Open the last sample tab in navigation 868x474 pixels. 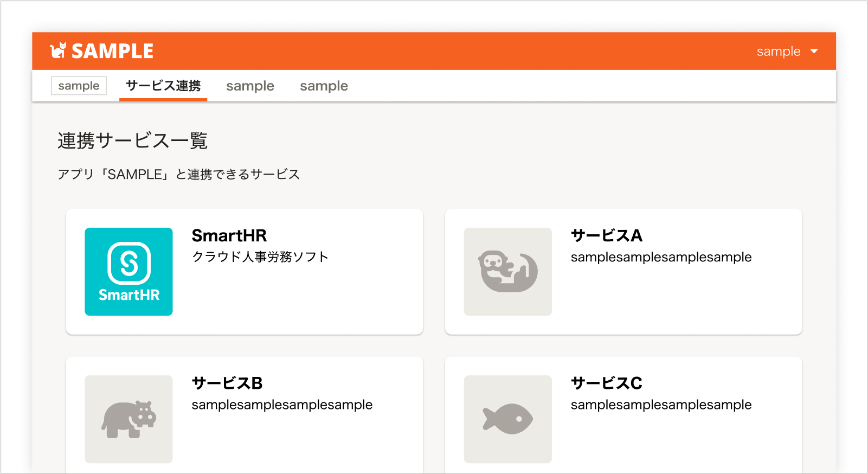coord(324,86)
